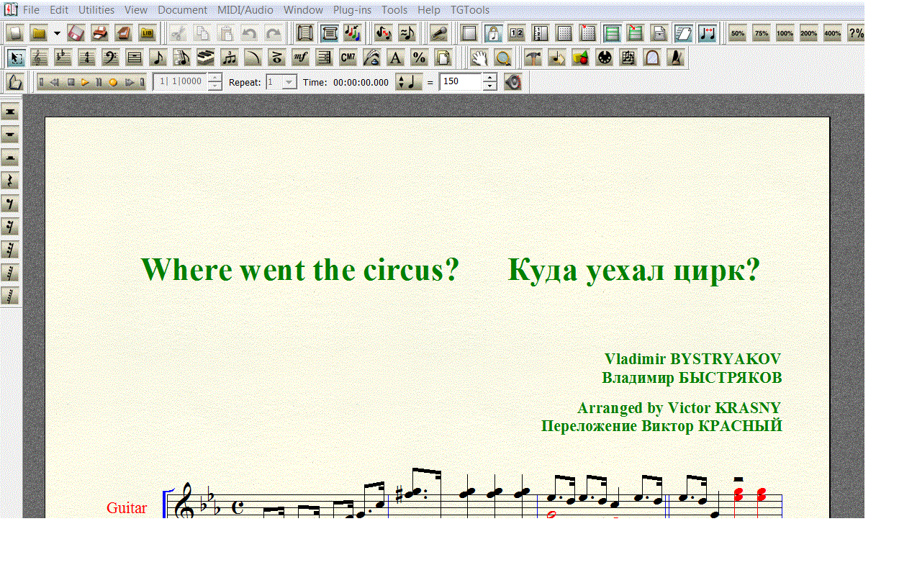Screen dimensions: 917x588
Task: Select the Key Signature tool
Action: [x=64, y=58]
